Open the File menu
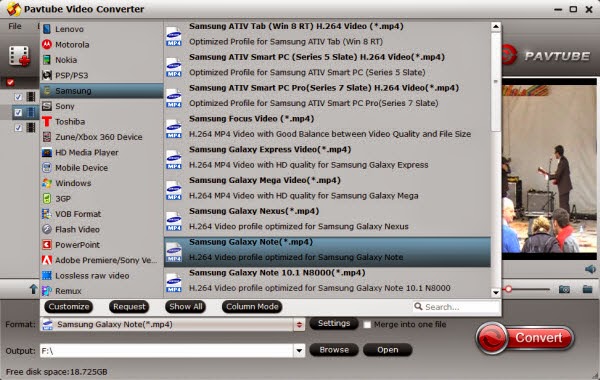 15,26
